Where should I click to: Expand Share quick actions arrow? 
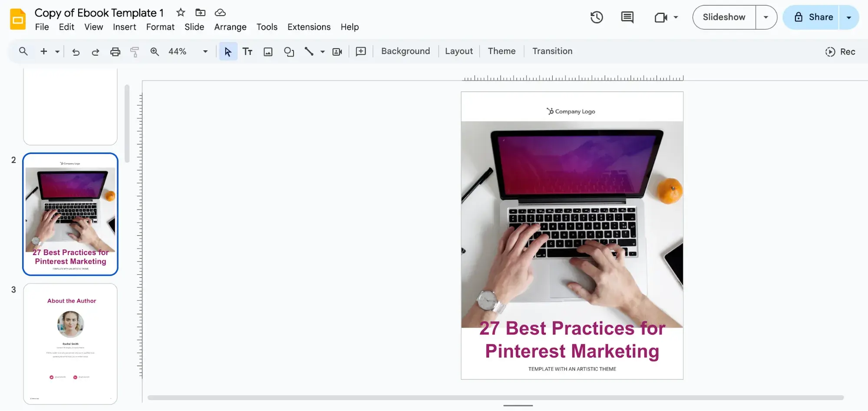pyautogui.click(x=849, y=17)
